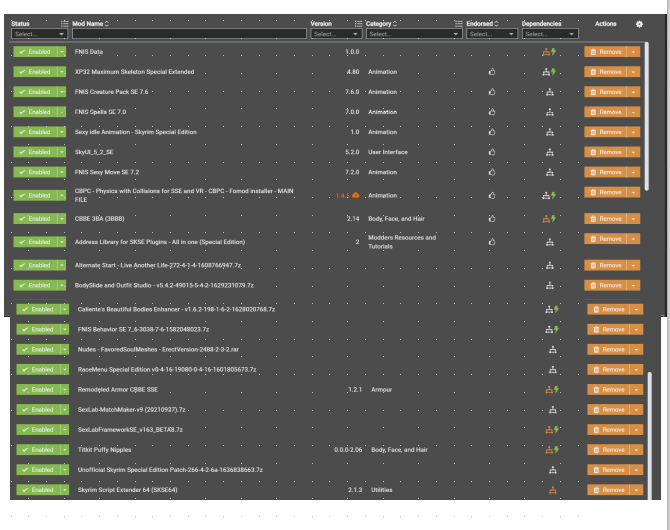Screen dimensions: 670x530
Task: Open Status filter Select dropdown
Action: (39, 34)
